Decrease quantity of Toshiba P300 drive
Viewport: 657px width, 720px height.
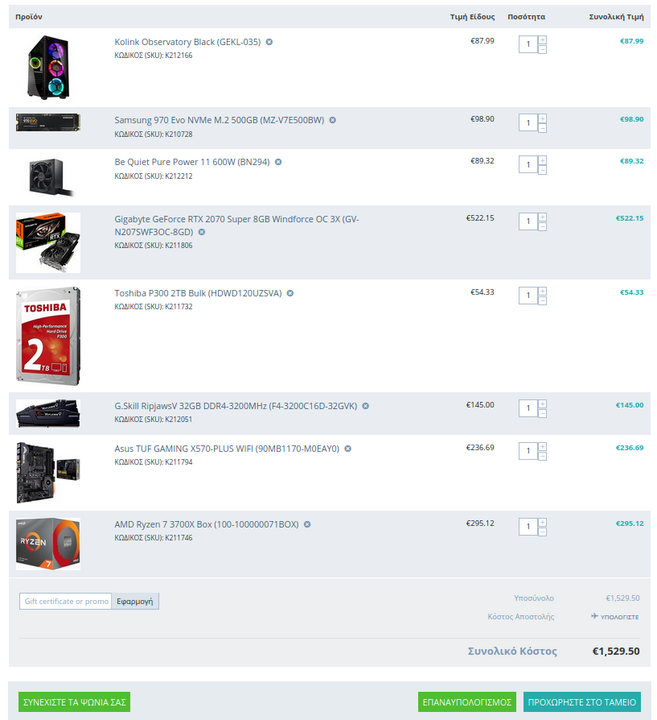tap(542, 301)
